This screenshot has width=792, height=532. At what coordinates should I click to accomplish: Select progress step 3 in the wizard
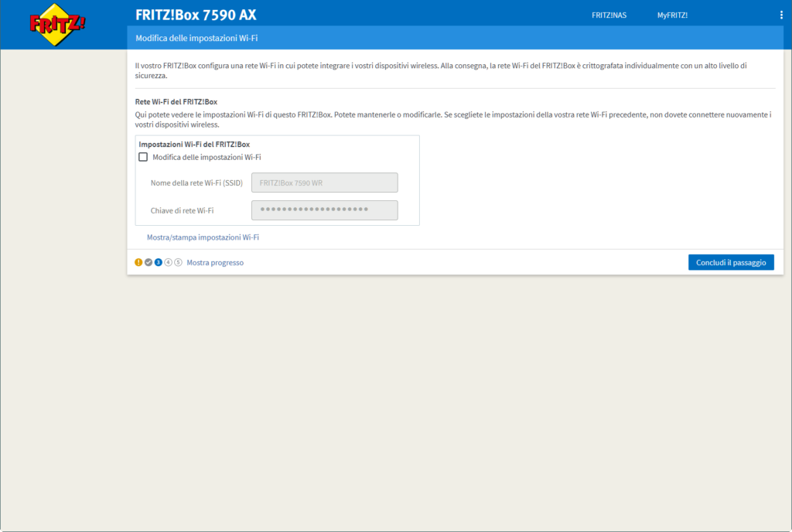[158, 262]
